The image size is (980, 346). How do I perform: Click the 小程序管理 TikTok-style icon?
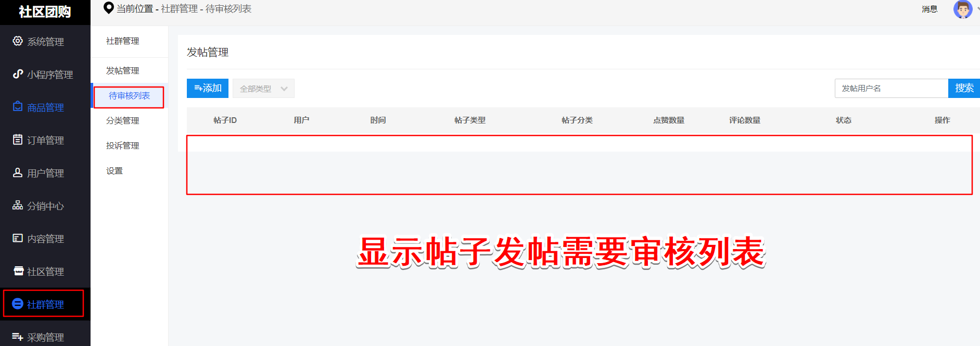click(18, 74)
